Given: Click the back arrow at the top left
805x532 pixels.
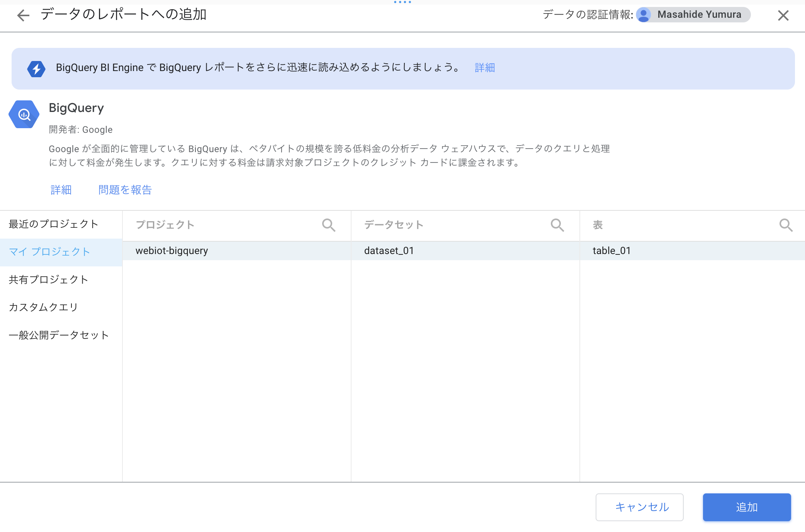Looking at the screenshot, I should pos(23,15).
